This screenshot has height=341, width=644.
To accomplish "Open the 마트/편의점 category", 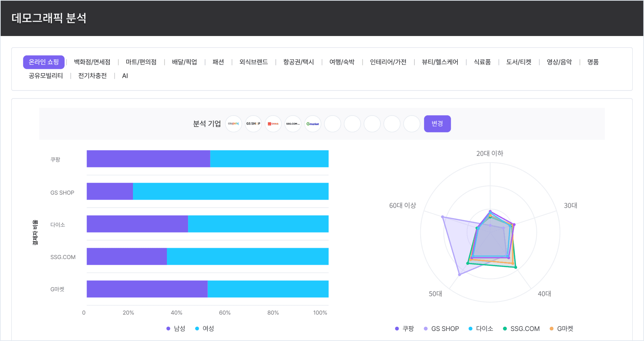I will (141, 62).
